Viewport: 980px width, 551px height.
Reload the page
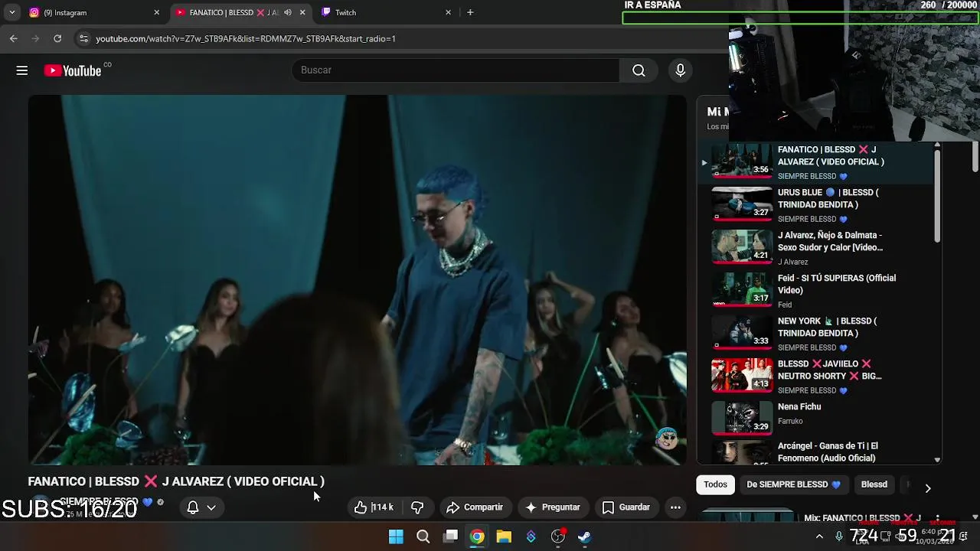(x=57, y=38)
